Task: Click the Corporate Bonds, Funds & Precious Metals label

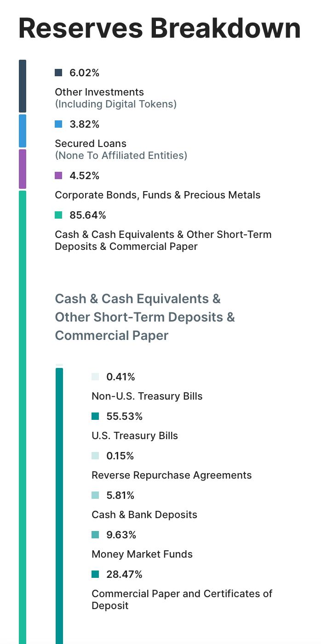Action: 157,195
